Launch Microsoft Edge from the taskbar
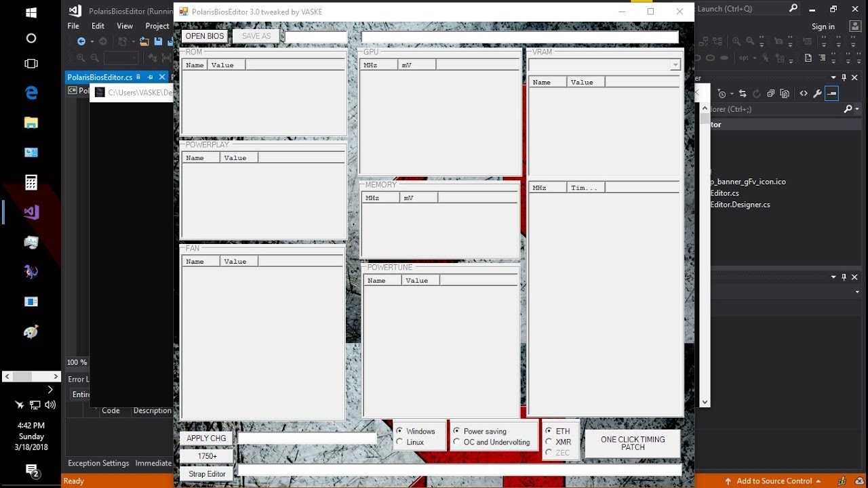The width and height of the screenshot is (868, 488). 31,94
